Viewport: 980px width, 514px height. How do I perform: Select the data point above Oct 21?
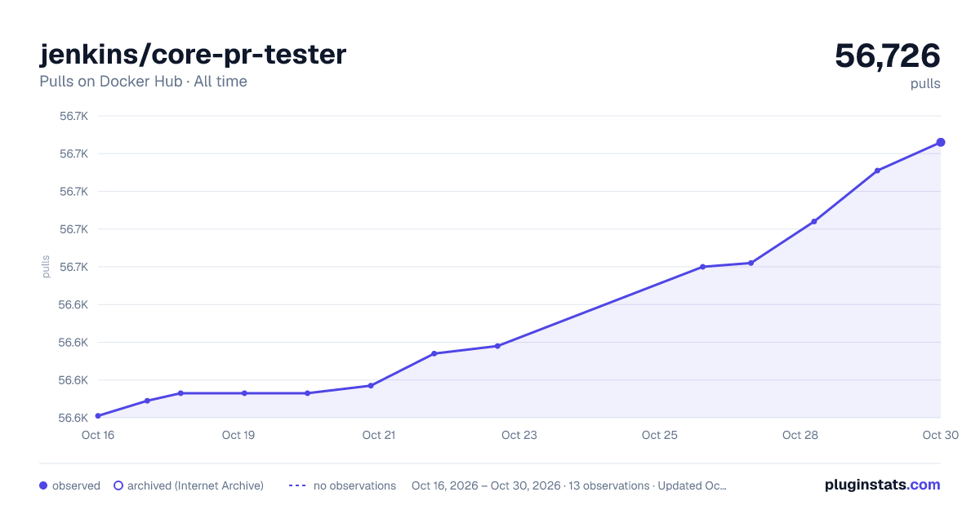[x=371, y=386]
